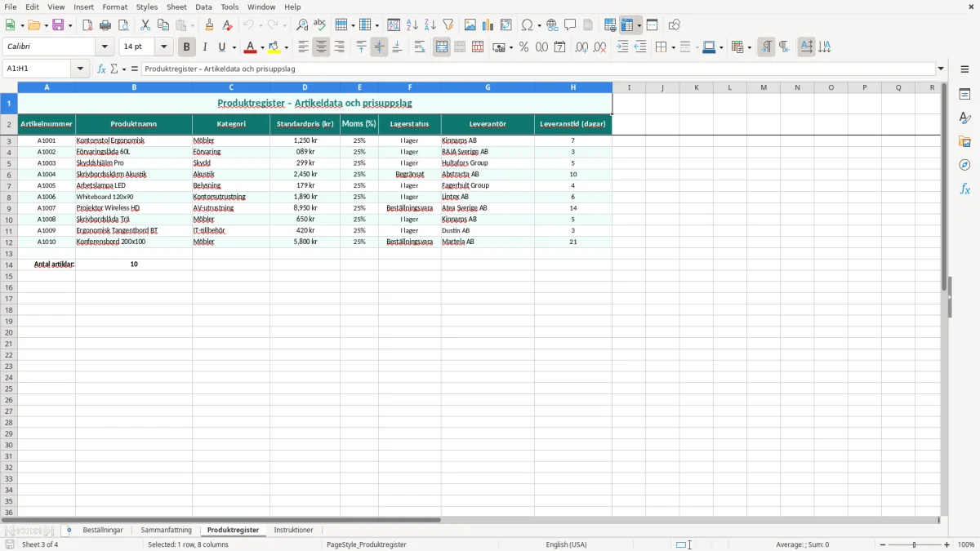The image size is (980, 551).
Task: Click Define Print Area icon
Action: 610,25
